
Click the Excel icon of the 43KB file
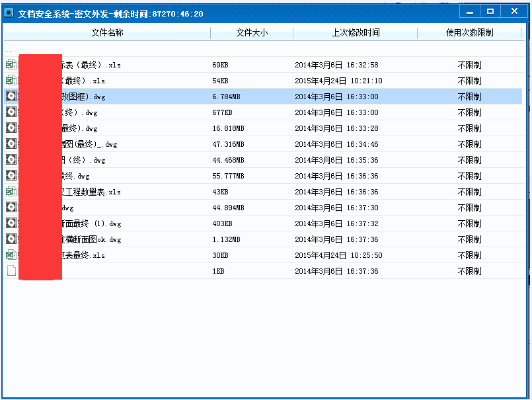[11, 192]
